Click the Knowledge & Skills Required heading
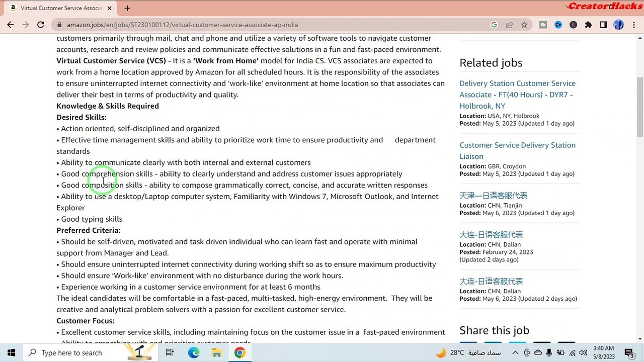The height and width of the screenshot is (362, 644). point(108,106)
